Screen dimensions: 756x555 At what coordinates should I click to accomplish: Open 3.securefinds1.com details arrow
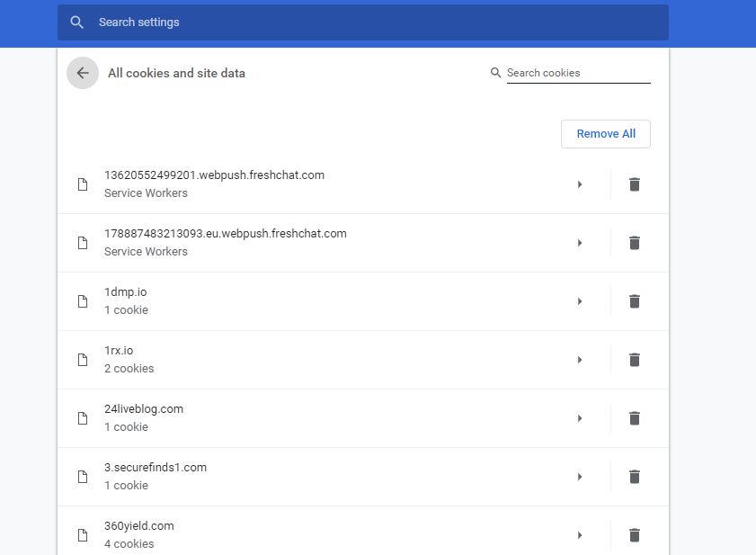580,477
